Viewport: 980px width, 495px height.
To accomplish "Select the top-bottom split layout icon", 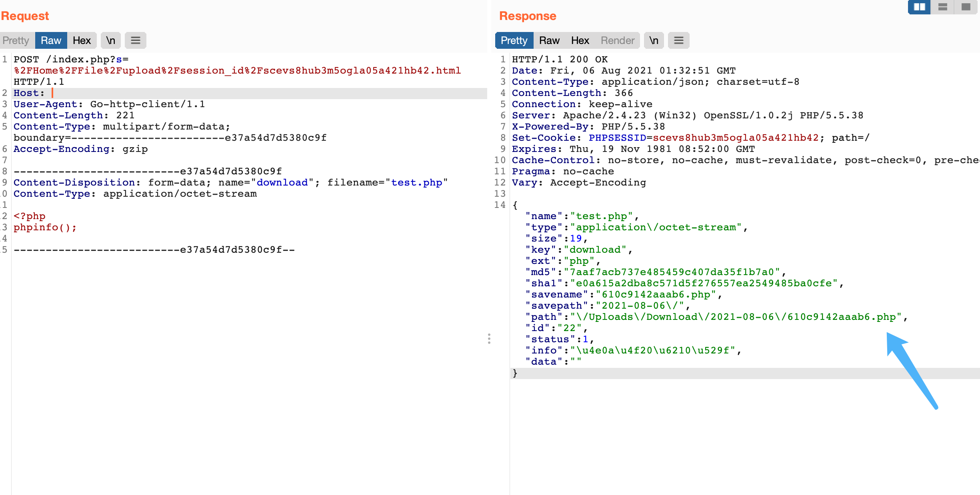I will coord(943,7).
